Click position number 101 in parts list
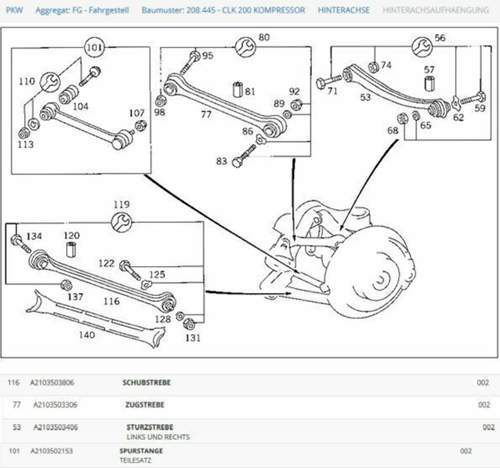Screen dimensions: 500x468 [x=14, y=451]
